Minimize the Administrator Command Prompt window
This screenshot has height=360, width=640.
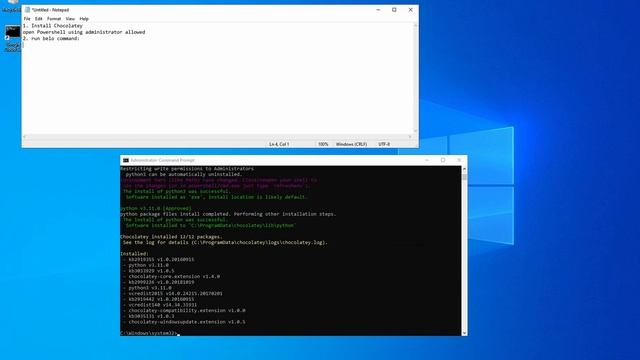tap(427, 160)
